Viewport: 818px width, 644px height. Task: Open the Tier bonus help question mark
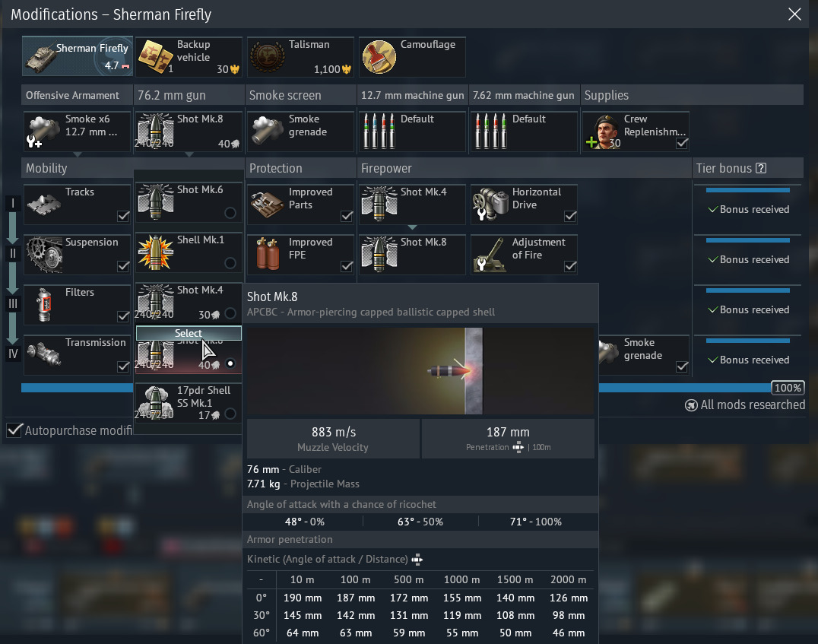[761, 169]
